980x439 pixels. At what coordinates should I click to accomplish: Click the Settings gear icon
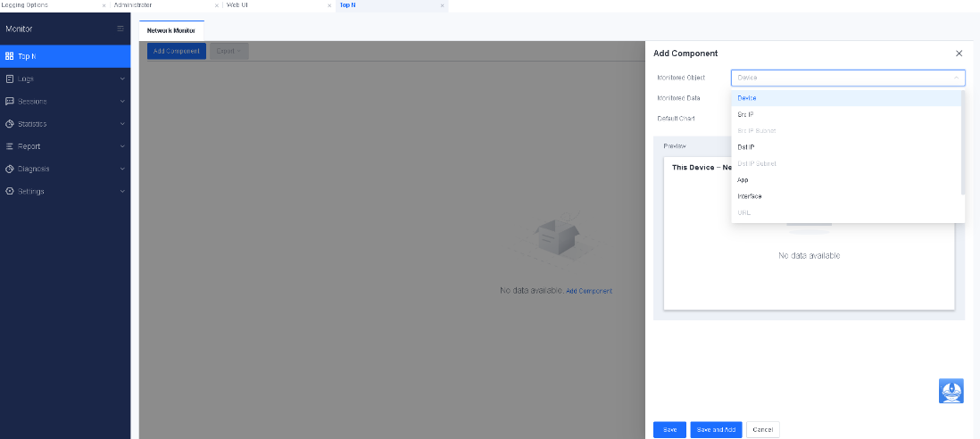(x=10, y=191)
